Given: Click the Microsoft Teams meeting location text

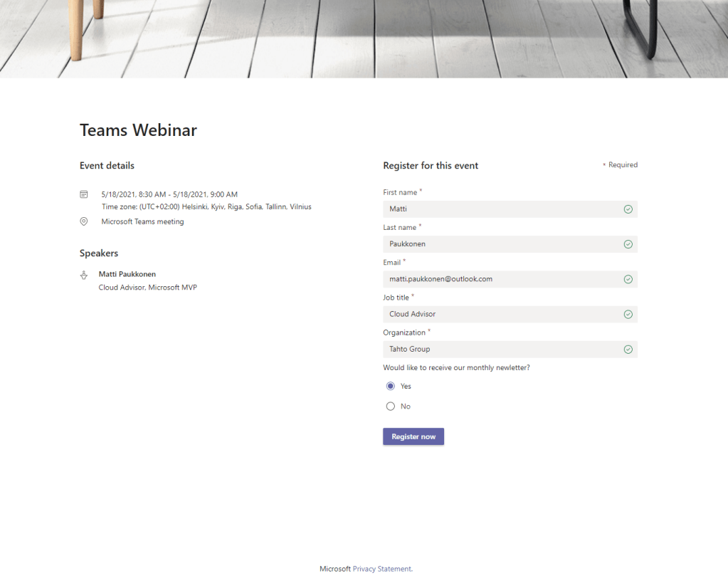Looking at the screenshot, I should pos(142,221).
